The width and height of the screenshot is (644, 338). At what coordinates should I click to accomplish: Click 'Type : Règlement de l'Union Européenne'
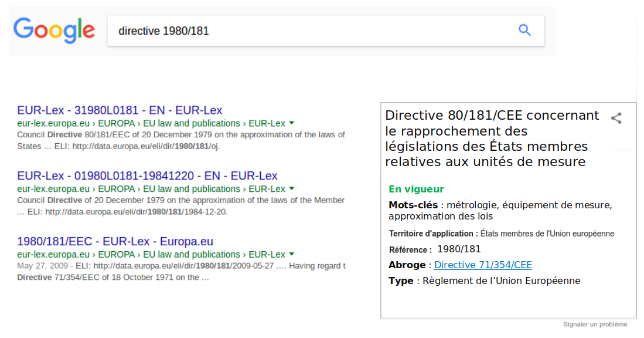click(485, 281)
